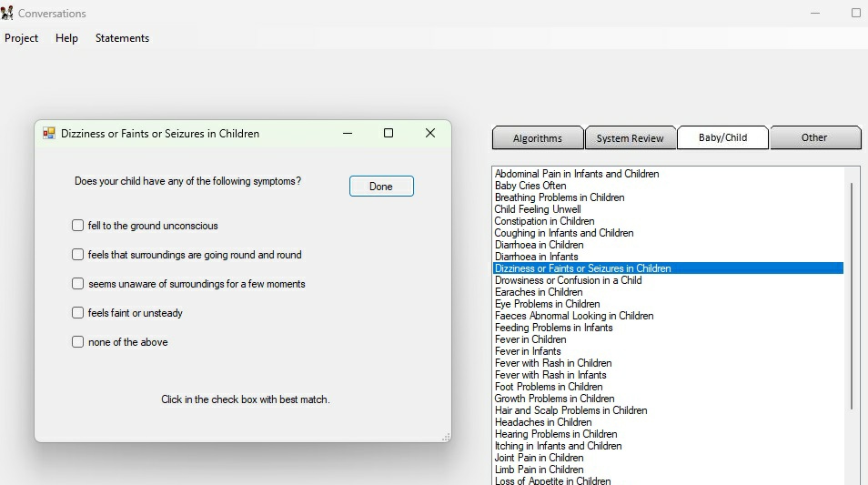The width and height of the screenshot is (868, 485).
Task: Click the dialog's corner resize grip
Action: click(x=446, y=438)
